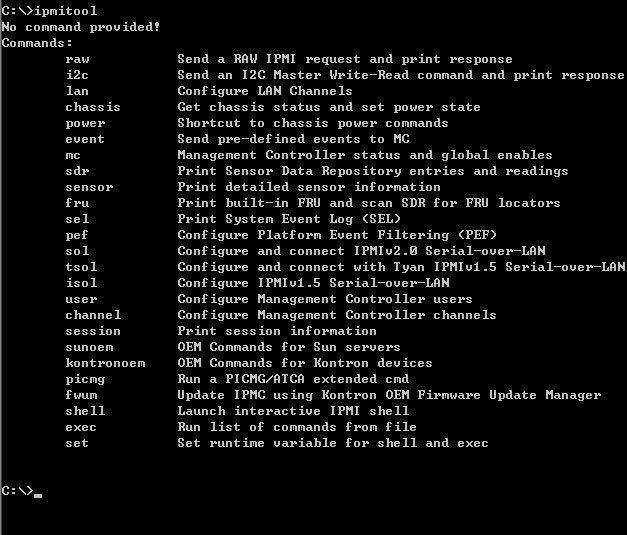Click 'Configure LAN Channels' description text
The image size is (627, 535).
coord(265,91)
